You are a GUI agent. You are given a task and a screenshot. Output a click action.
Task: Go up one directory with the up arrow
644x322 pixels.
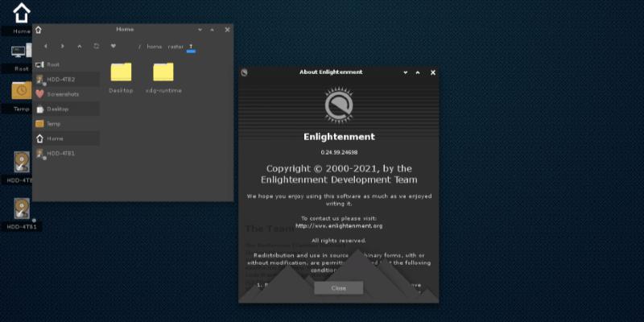point(79,46)
